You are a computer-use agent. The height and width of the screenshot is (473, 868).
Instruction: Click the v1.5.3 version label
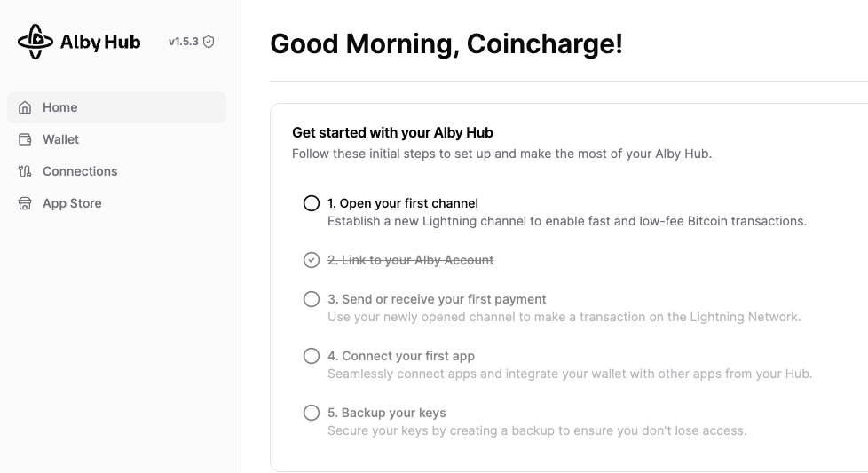[x=183, y=42]
